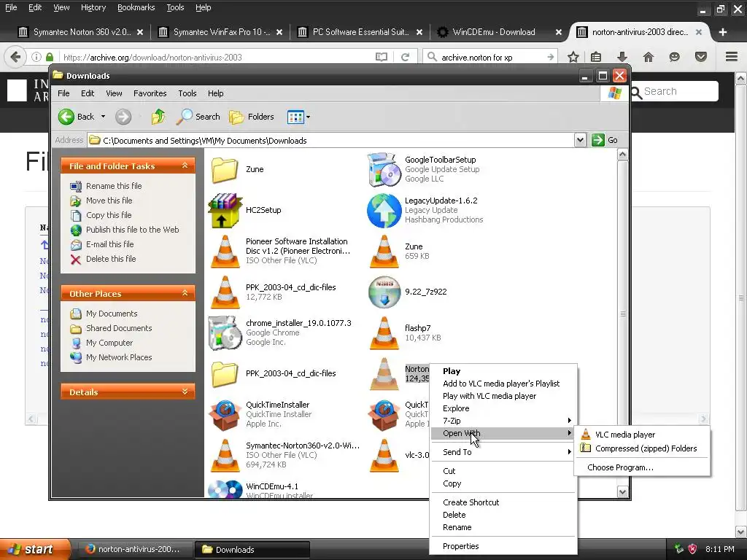This screenshot has height=560, width=747.
Task: Select the Zune folder icon
Action: click(225, 169)
